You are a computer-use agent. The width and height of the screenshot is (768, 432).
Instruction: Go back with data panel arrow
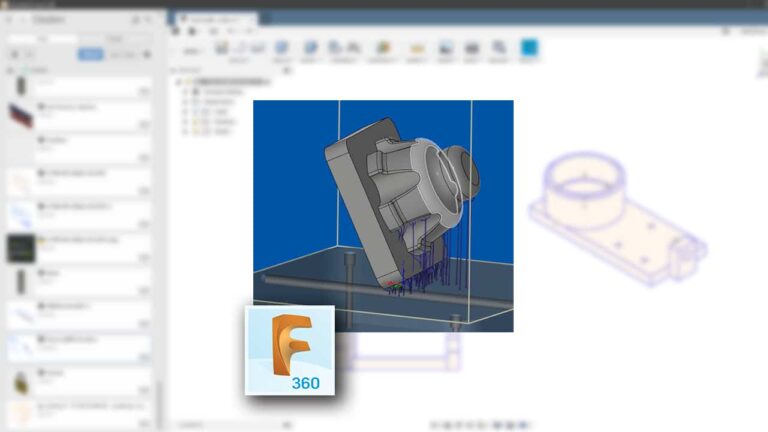(x=9, y=20)
